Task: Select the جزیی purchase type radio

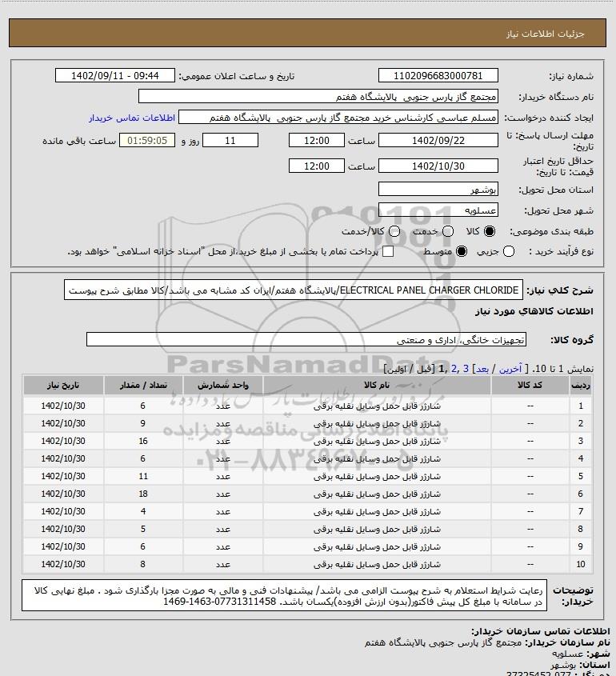Action: click(x=509, y=251)
